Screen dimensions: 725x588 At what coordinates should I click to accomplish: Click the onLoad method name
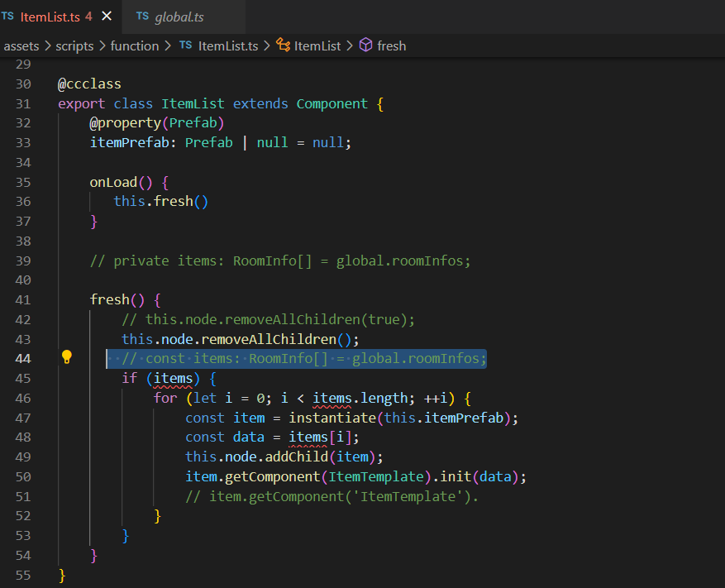pyautogui.click(x=113, y=182)
